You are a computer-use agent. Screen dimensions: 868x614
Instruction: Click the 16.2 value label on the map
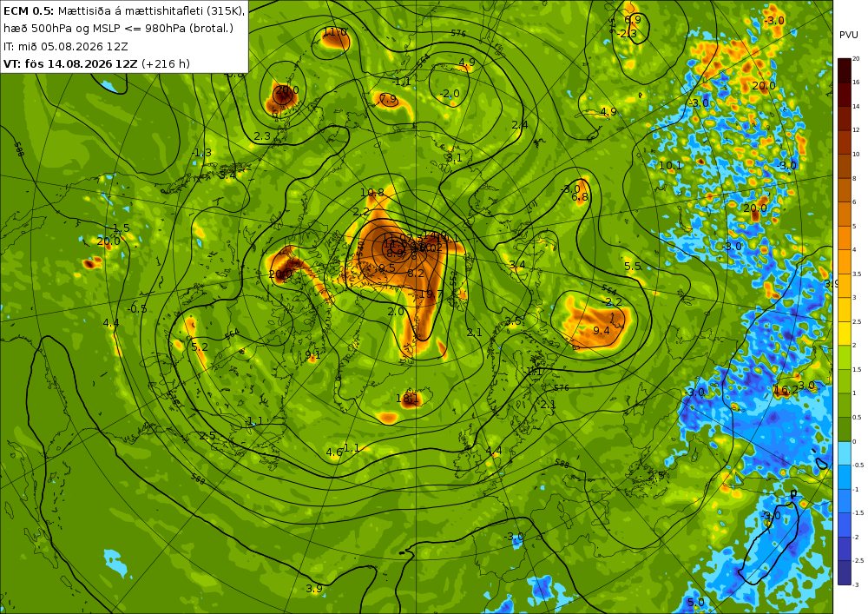(x=786, y=390)
